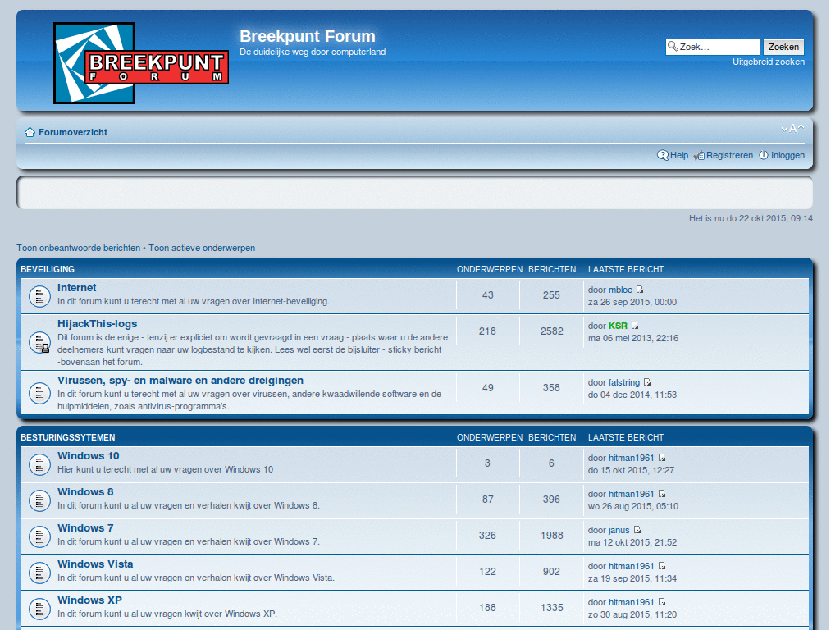The image size is (840, 630).
Task: View latest post icon next to falstring
Action: coord(647,382)
